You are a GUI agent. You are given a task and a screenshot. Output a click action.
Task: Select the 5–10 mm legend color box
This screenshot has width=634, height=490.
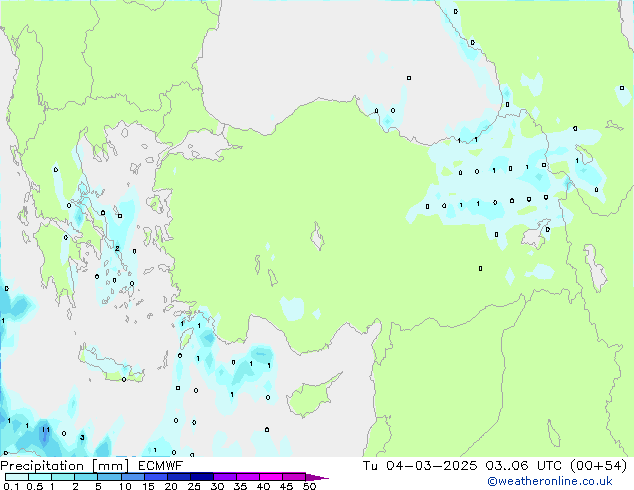coord(109,477)
